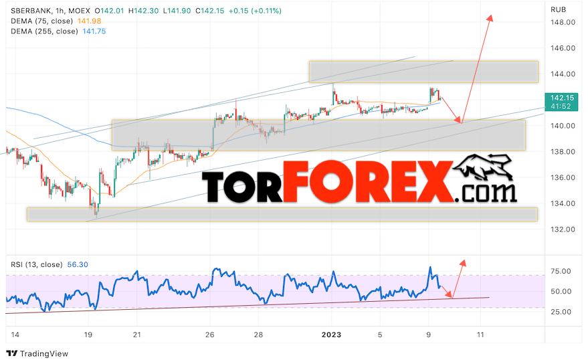Click the 14 date on time axis

[15, 335]
